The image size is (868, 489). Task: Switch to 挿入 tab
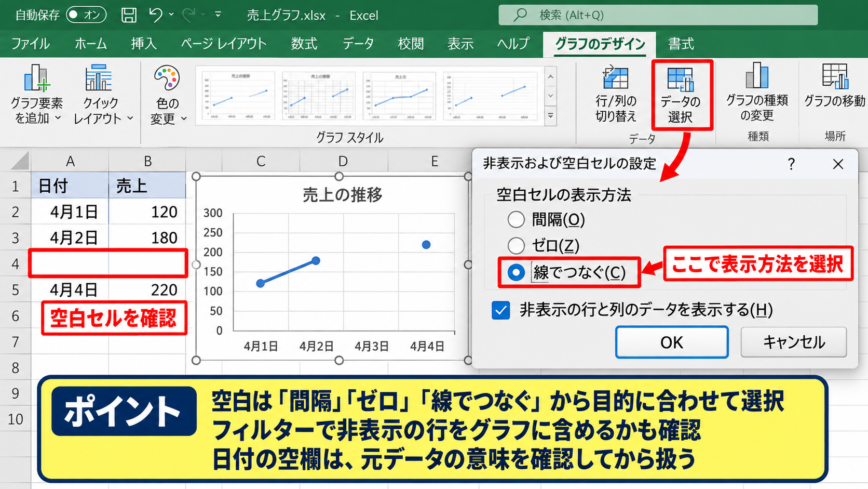tap(144, 44)
